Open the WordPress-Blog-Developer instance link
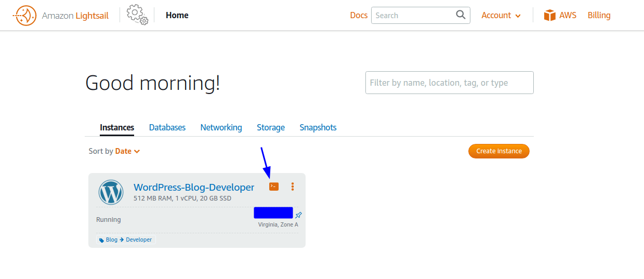The width and height of the screenshot is (644, 279). (194, 187)
